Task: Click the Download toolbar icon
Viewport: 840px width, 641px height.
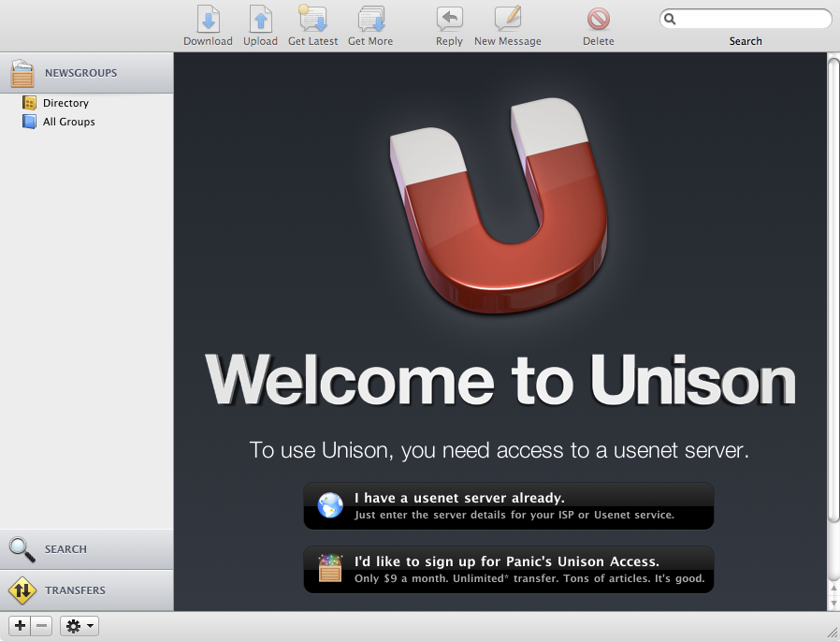Action: click(x=208, y=20)
